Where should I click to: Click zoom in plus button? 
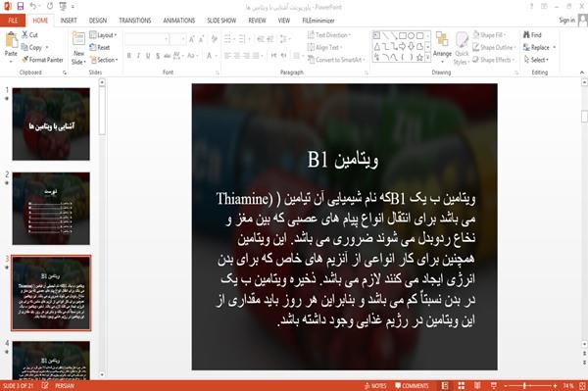click(555, 386)
